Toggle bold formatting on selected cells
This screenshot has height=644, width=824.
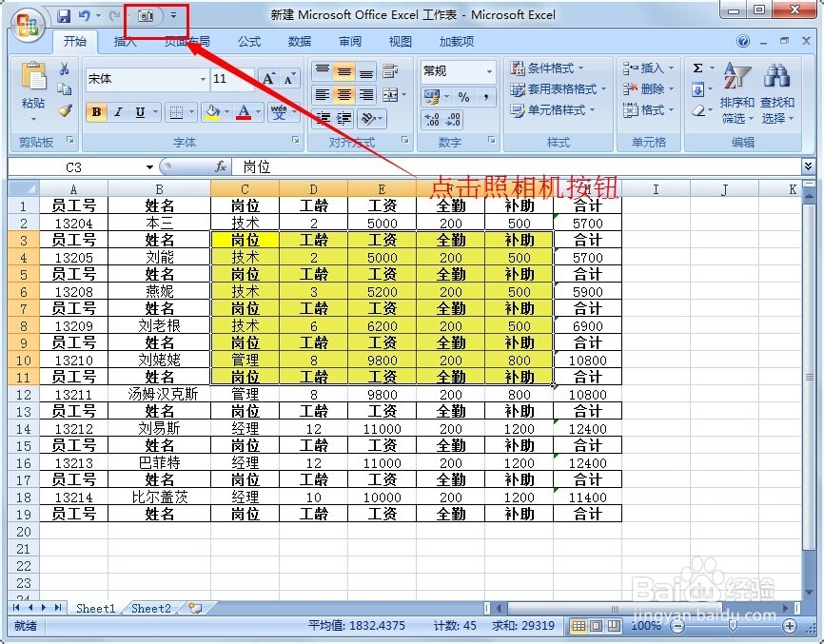(95, 112)
